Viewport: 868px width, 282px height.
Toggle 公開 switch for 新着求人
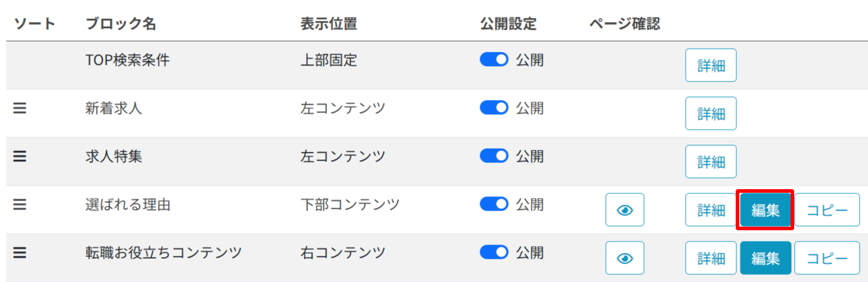coord(494,108)
